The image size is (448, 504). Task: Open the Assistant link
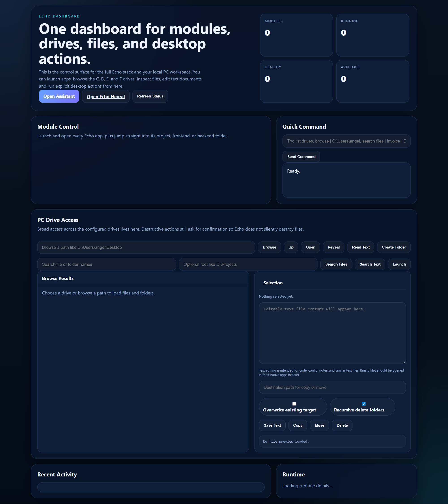(59, 96)
